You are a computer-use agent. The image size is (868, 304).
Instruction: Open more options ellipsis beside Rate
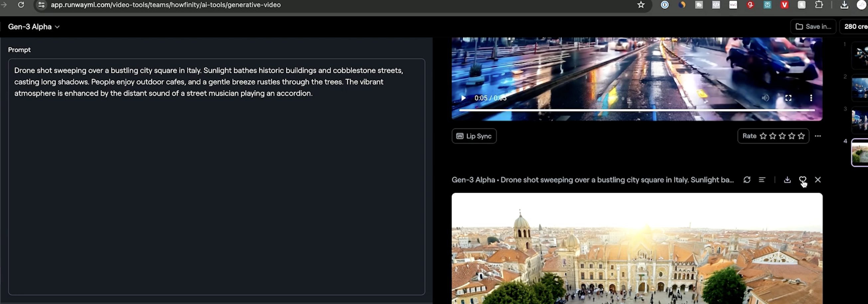click(x=817, y=136)
